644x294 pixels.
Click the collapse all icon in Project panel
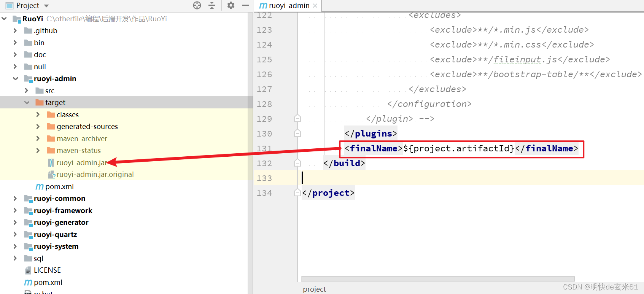click(212, 5)
